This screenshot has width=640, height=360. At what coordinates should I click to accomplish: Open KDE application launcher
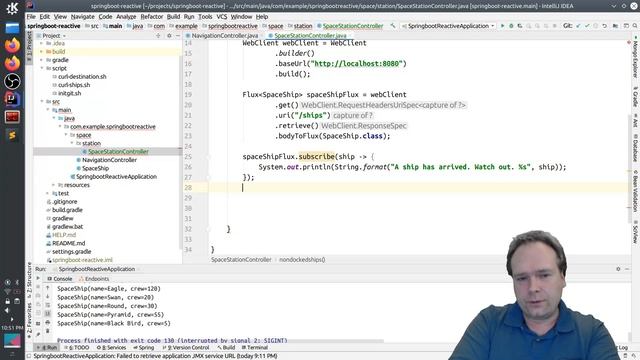[x=12, y=8]
